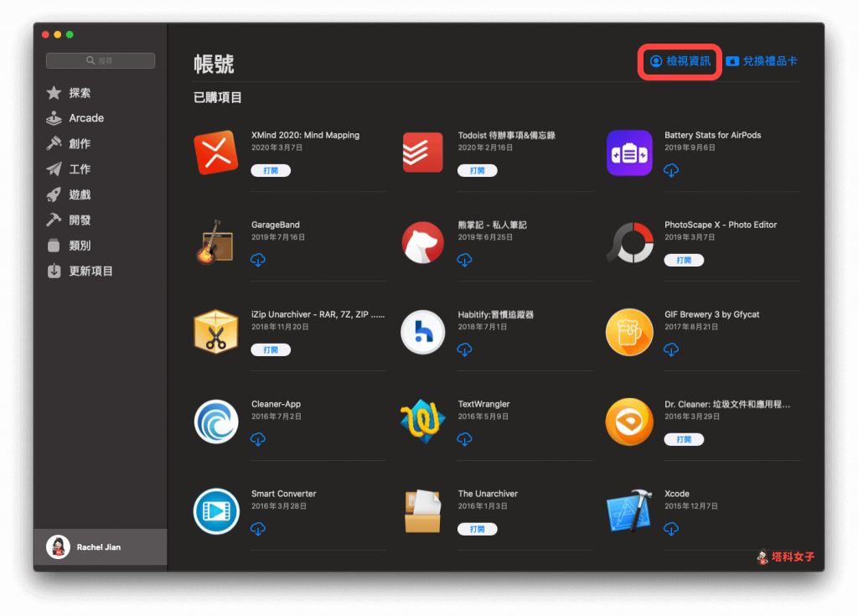Viewport: 858px width, 616px height.
Task: Select the Bear notes app icon
Action: pos(422,242)
